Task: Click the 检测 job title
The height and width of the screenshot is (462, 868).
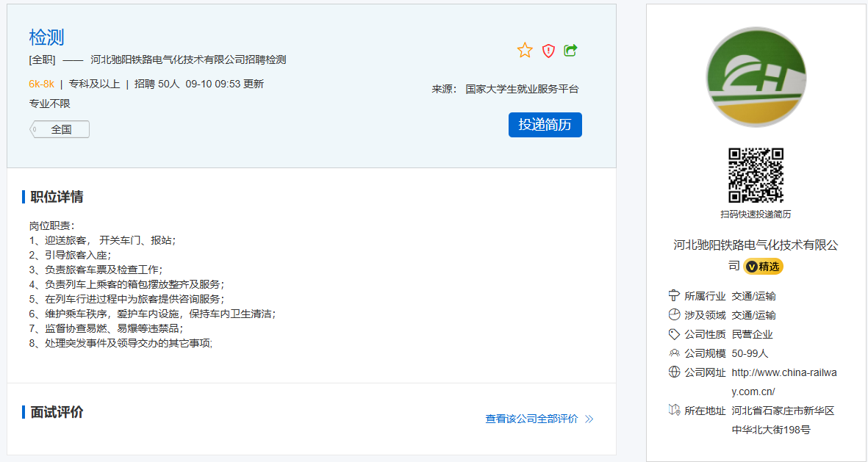Action: tap(47, 37)
